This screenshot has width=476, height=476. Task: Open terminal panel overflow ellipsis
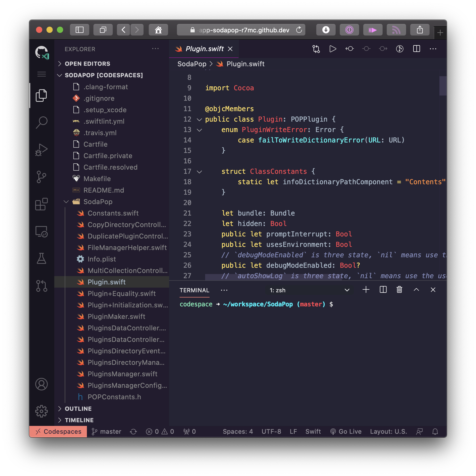tap(224, 290)
